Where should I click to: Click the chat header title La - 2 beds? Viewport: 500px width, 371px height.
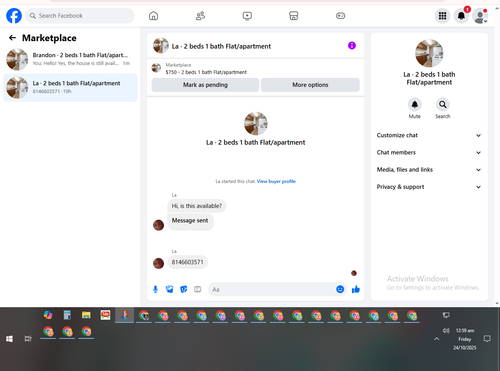(221, 46)
